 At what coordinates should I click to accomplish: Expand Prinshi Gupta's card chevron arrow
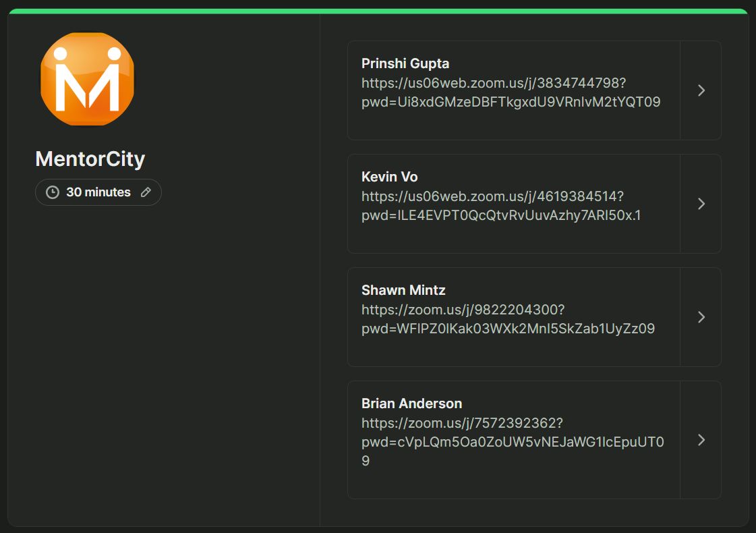pos(701,90)
